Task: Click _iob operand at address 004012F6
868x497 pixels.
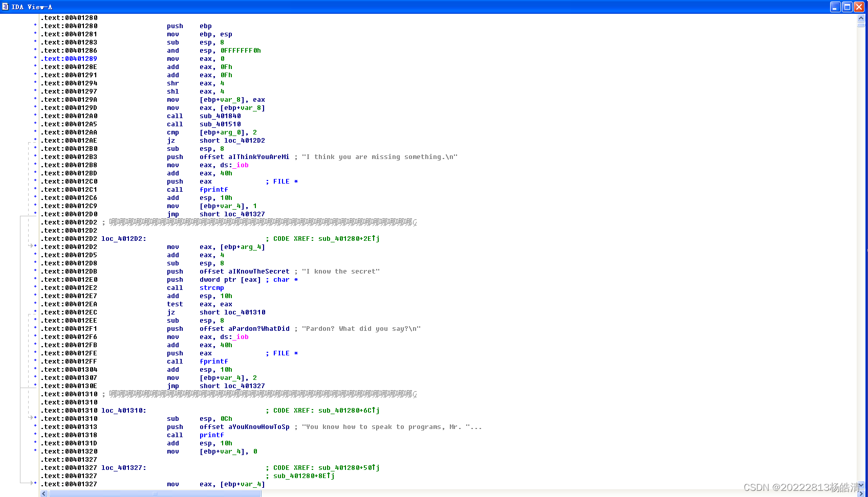Action: pos(241,337)
